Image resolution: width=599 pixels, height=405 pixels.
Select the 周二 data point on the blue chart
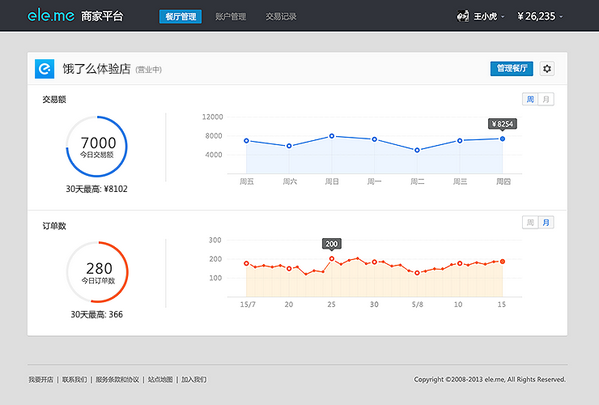point(417,150)
